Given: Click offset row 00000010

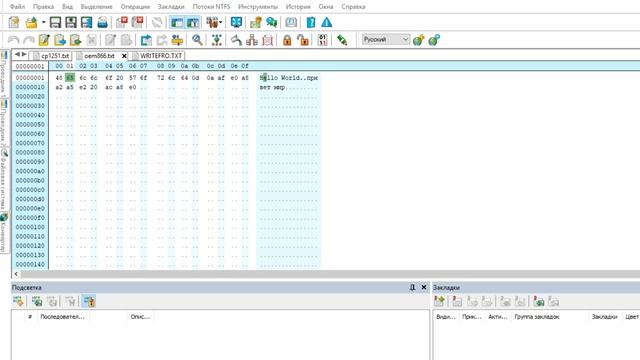Looking at the screenshot, I should 30,87.
